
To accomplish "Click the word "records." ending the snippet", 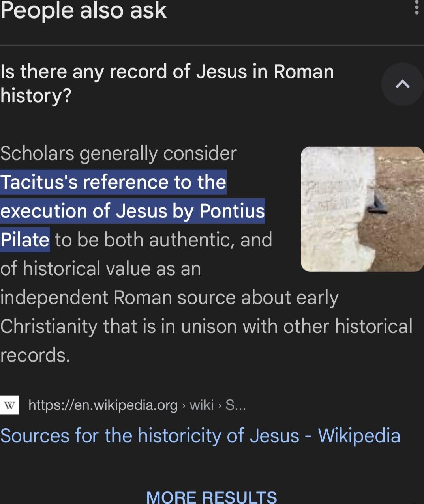I will 35,355.
